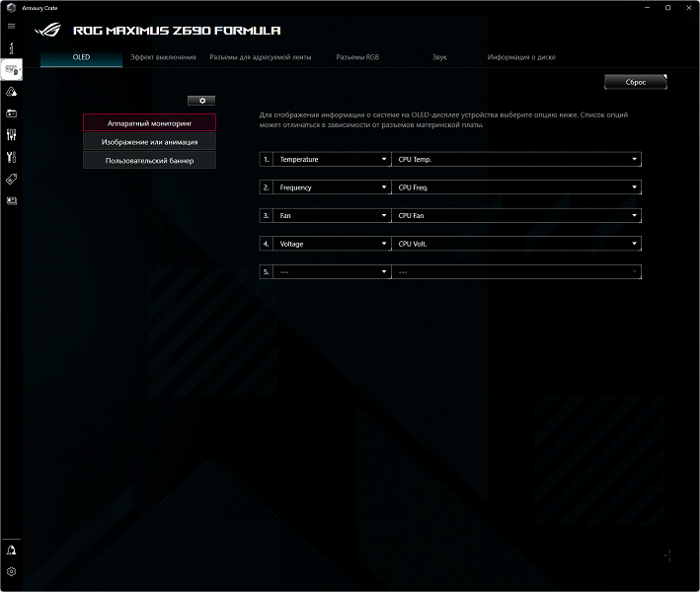Screen dimensions: 700x592
Task: Open the Разъемы RGB tab
Action: point(357,57)
